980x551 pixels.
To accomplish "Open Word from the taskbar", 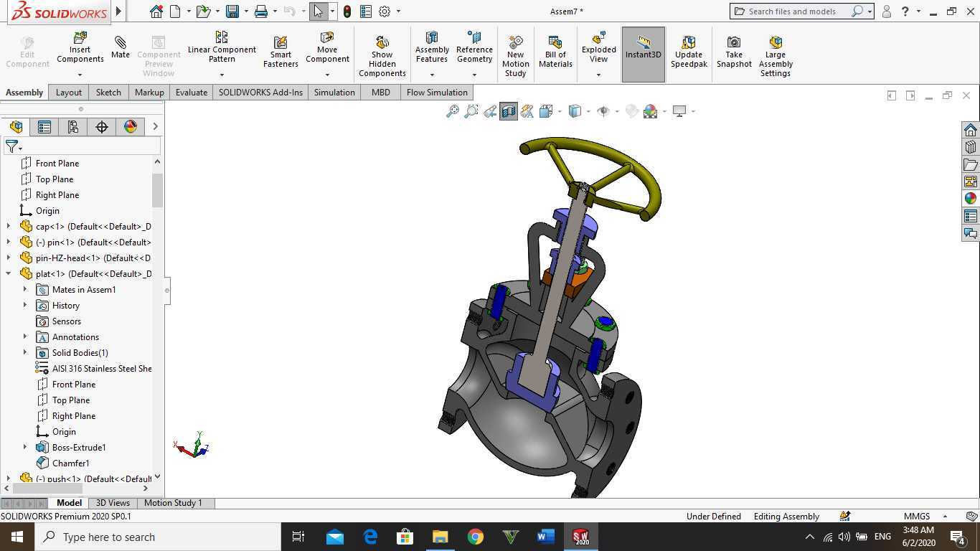I will [545, 537].
